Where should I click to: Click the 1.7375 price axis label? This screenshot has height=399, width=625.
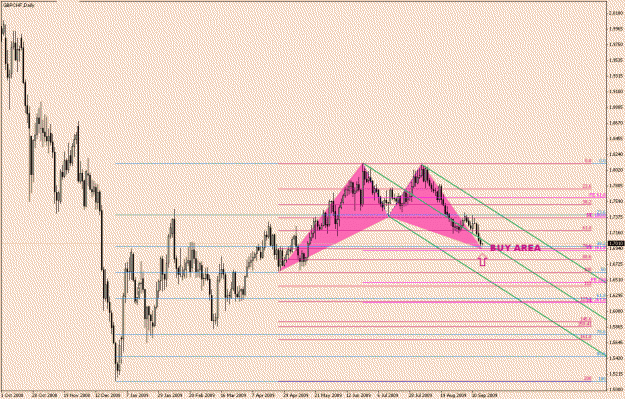click(616, 217)
